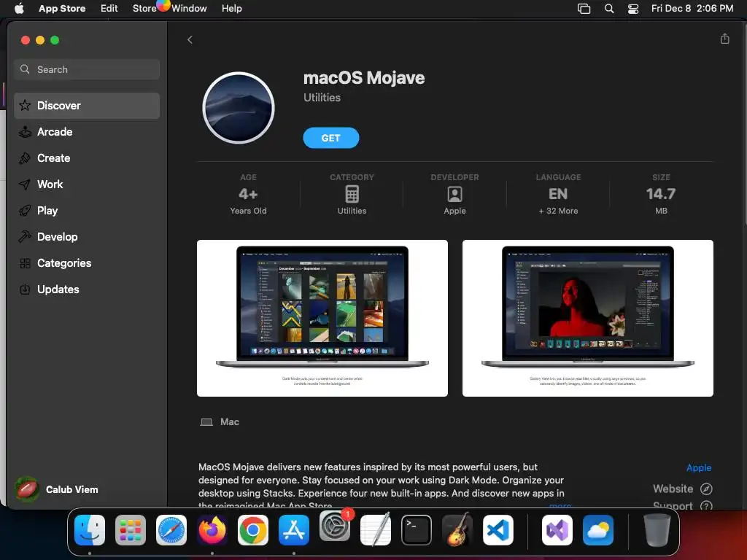Click Spotlight search in menu bar
The image size is (747, 560).
pos(609,9)
